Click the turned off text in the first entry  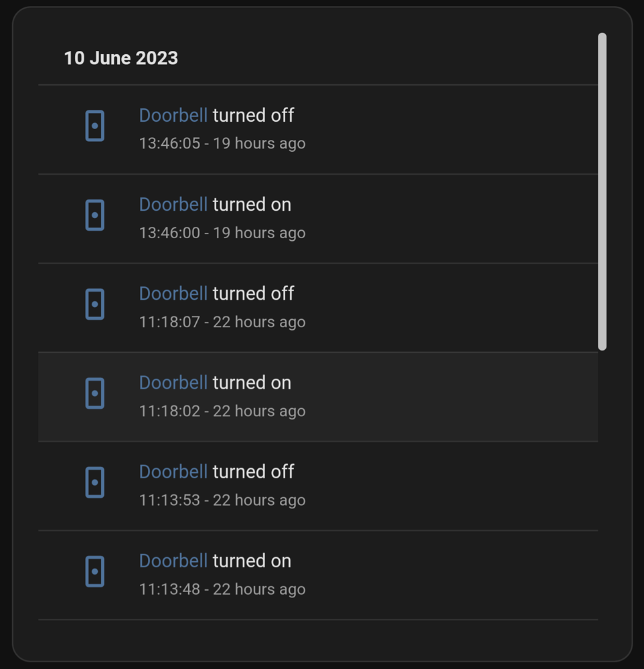point(253,115)
